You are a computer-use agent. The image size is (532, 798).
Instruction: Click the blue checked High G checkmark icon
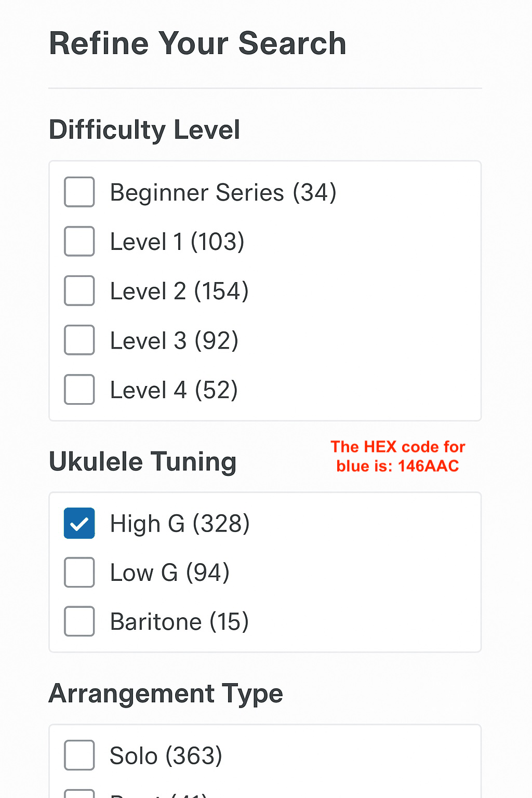[x=79, y=523]
